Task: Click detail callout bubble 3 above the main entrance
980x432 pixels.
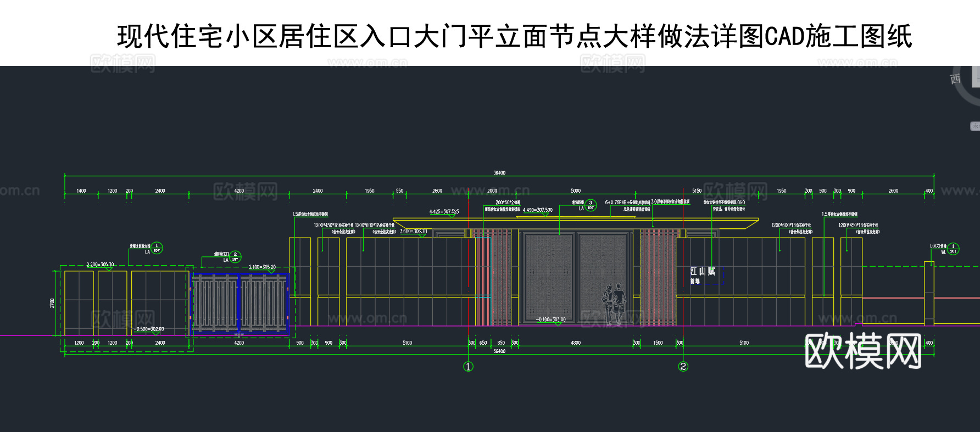Action: 591,205
